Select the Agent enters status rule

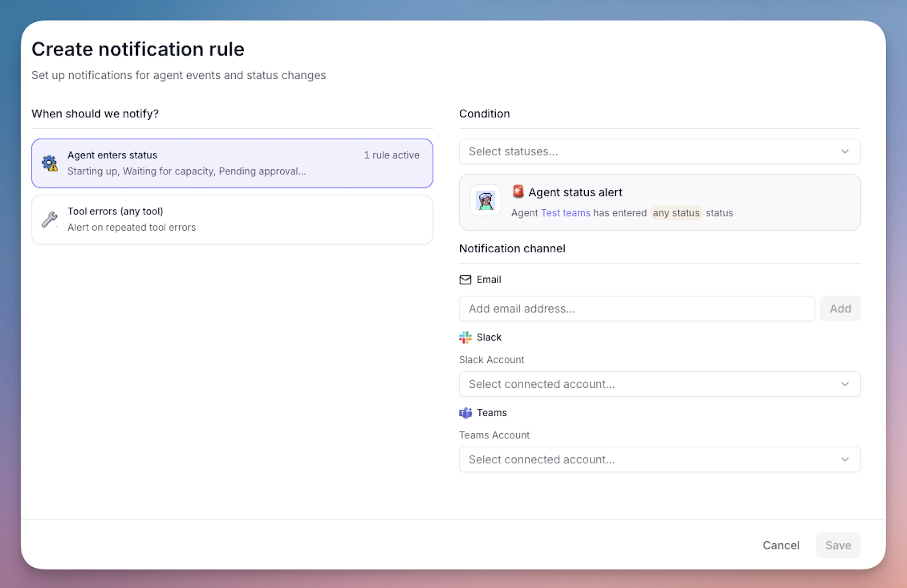(x=232, y=164)
